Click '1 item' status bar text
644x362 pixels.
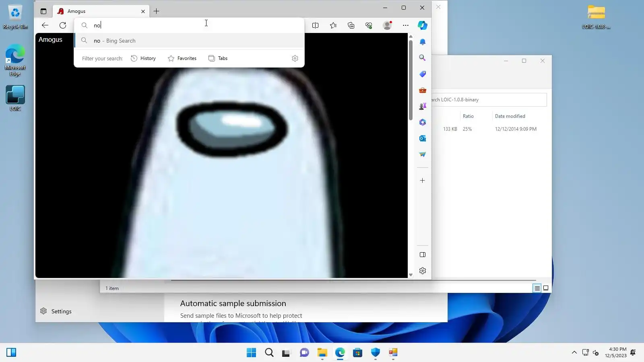(112, 288)
